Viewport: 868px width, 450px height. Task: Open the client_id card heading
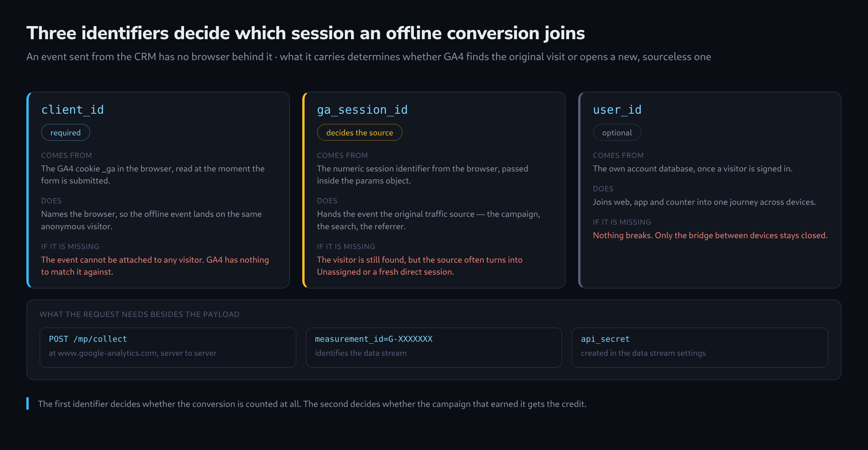[72, 110]
